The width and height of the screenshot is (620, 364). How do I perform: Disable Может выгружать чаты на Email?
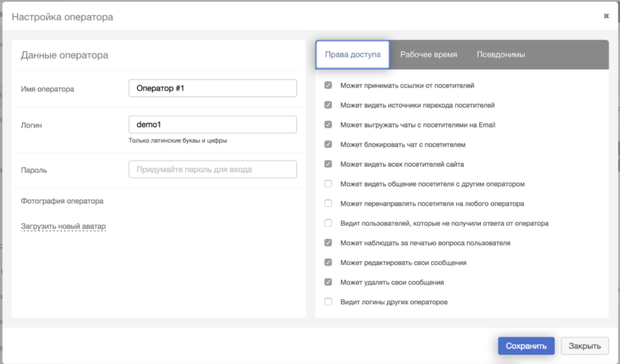tap(328, 125)
